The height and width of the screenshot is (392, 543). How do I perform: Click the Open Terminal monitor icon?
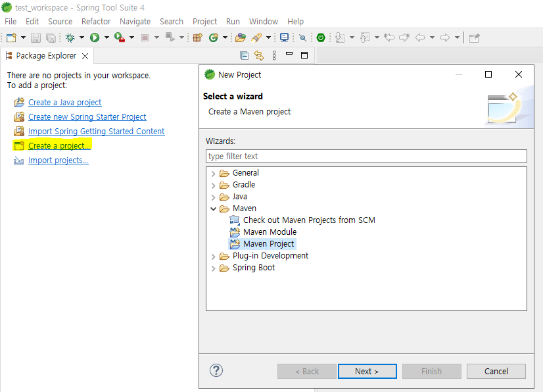tap(284, 37)
